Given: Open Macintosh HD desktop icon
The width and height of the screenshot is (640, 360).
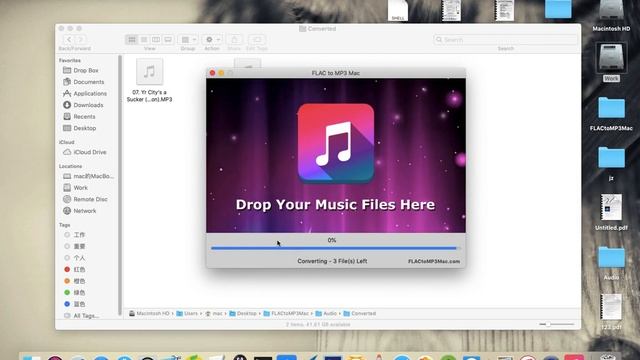Looking at the screenshot, I should (x=611, y=16).
